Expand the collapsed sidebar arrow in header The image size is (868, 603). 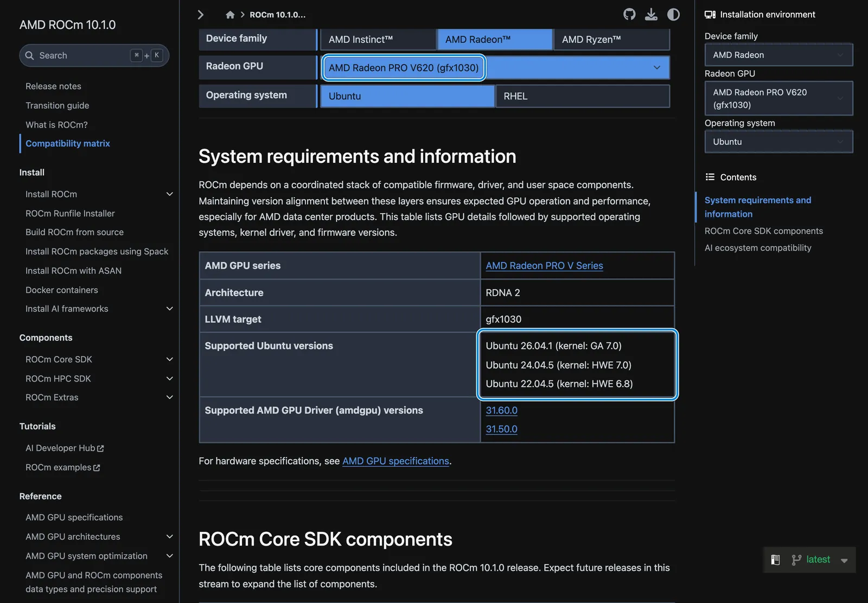(x=201, y=15)
